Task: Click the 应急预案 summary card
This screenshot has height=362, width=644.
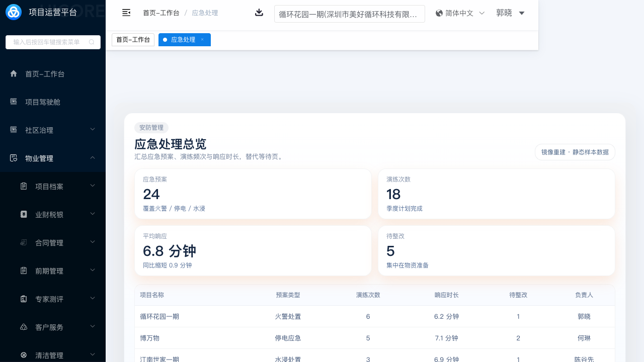Action: coord(253,194)
